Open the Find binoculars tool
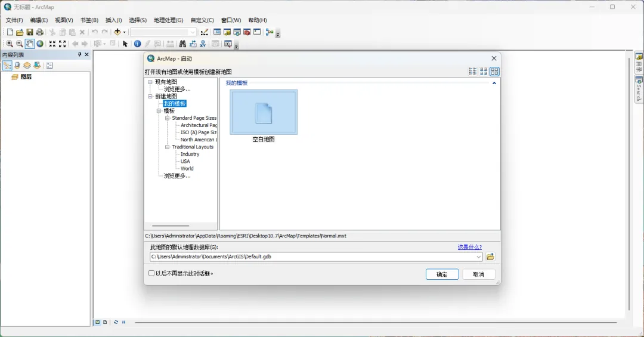Screen dimensions: 644x337 [x=182, y=44]
